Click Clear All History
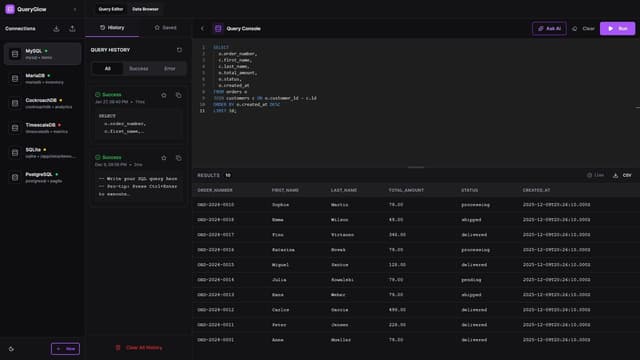 (139, 348)
